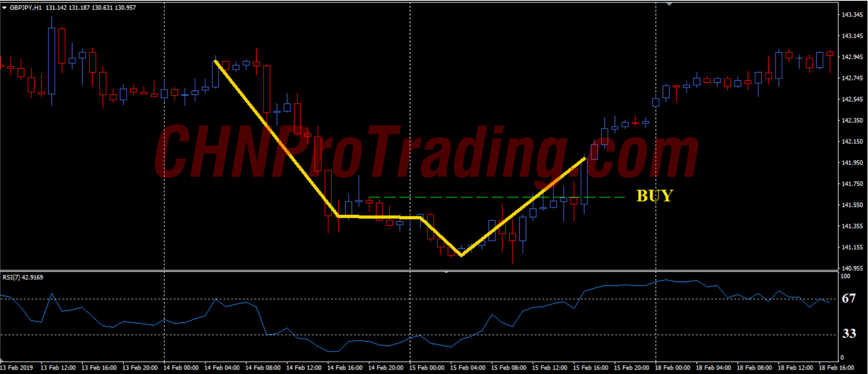Click the small triangle beside GBPJPY,H1 title
The height and width of the screenshot is (374, 868).
(4, 8)
